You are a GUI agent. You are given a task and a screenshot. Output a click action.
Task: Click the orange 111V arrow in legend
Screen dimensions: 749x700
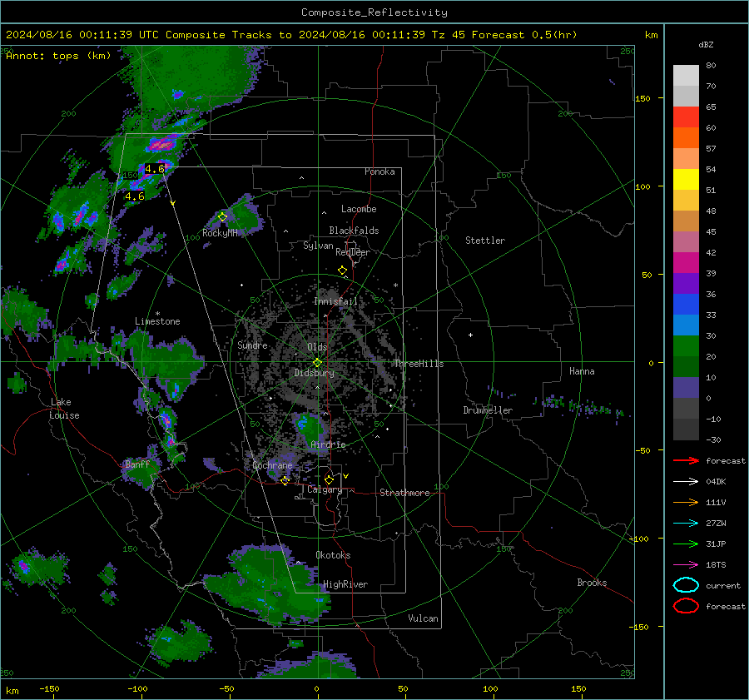coord(686,502)
